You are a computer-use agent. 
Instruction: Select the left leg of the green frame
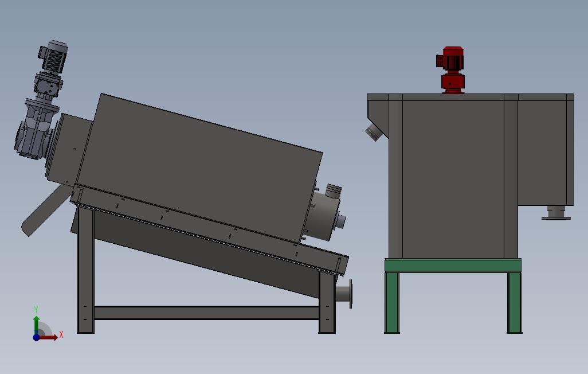click(392, 303)
